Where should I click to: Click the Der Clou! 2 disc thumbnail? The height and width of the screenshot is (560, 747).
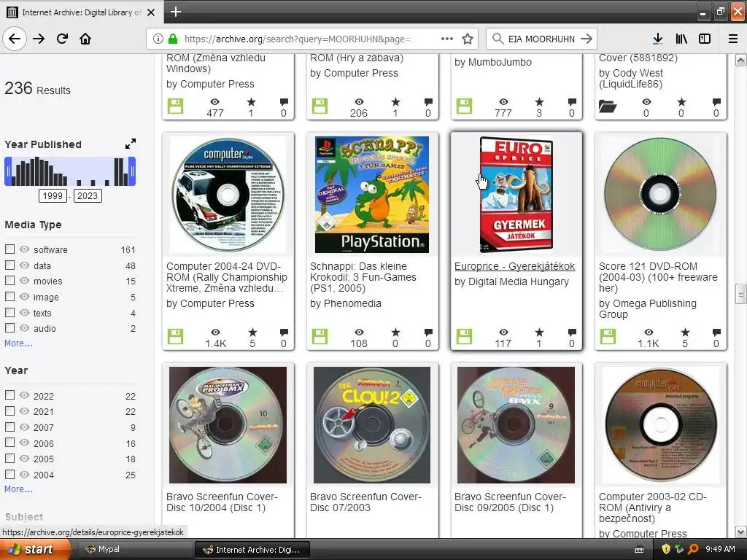coord(372,425)
